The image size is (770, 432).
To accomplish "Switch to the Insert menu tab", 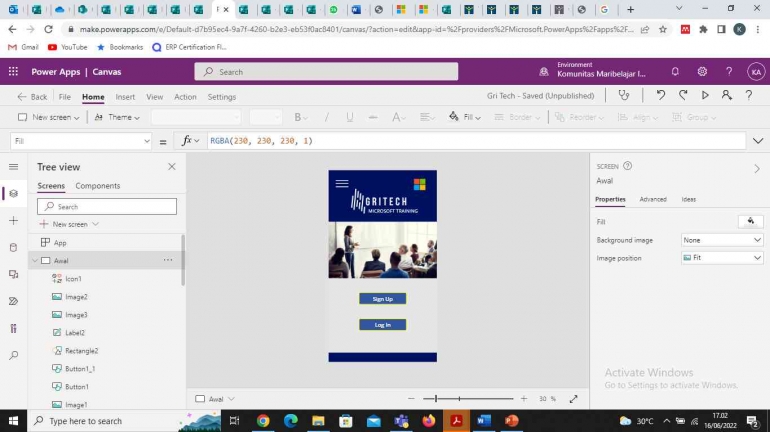I will (125, 97).
